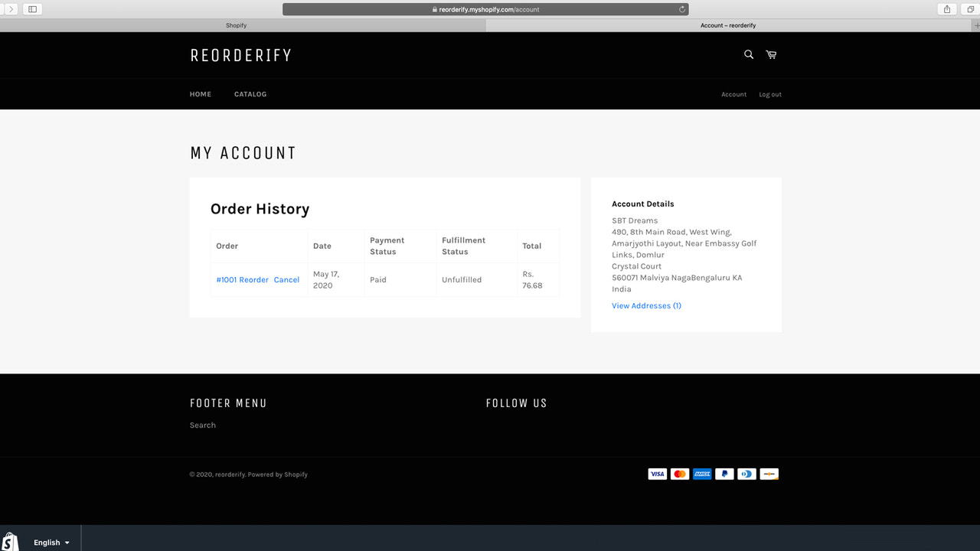Open the HOME navigation item
This screenshot has height=551, width=980.
(200, 93)
